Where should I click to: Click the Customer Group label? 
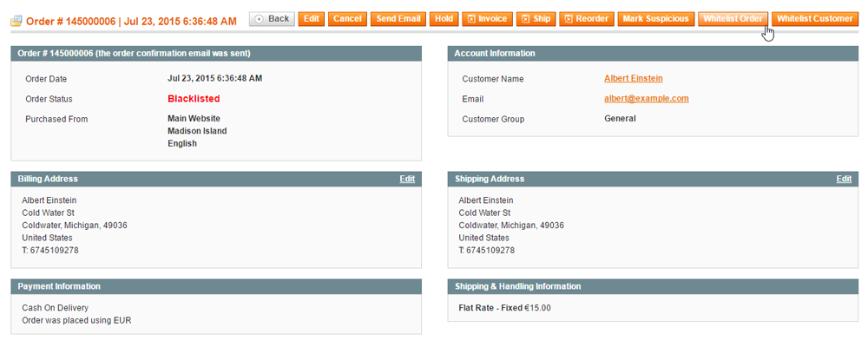tap(493, 119)
